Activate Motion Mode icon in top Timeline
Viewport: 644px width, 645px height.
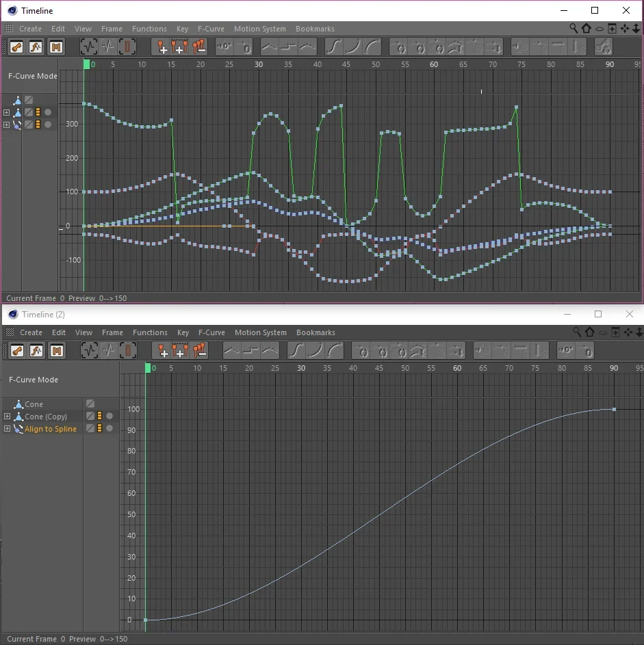[56, 47]
